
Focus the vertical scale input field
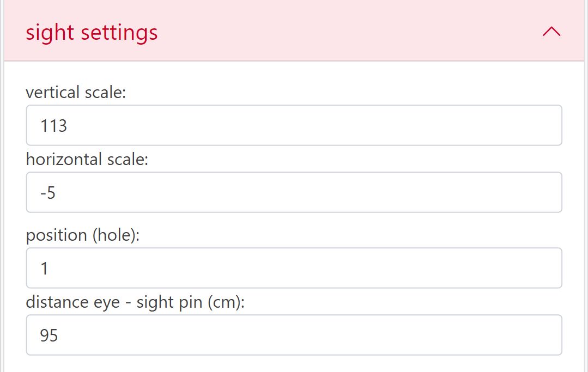tap(294, 125)
